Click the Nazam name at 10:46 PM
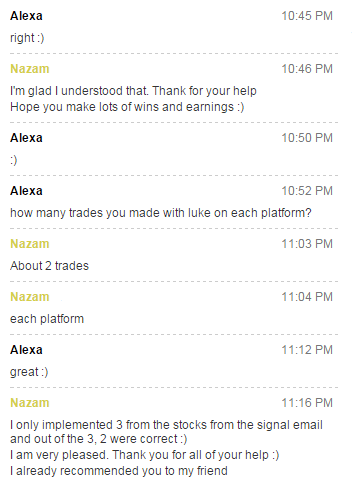This screenshot has height=493, width=362. [x=30, y=69]
